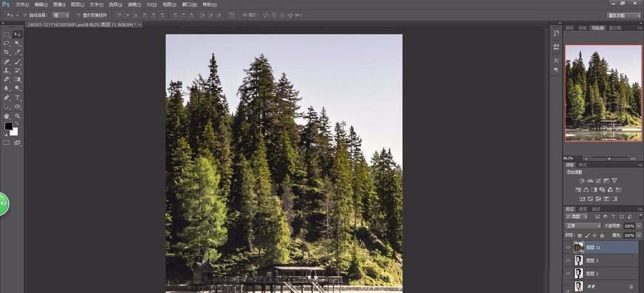Pick the Pen tool
Image resolution: width=644 pixels, height=293 pixels.
(x=6, y=97)
